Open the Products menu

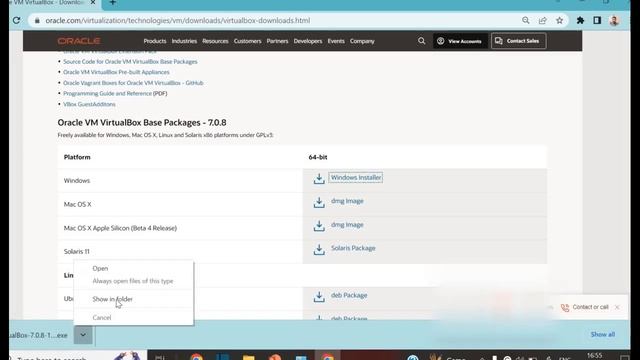[x=155, y=41]
